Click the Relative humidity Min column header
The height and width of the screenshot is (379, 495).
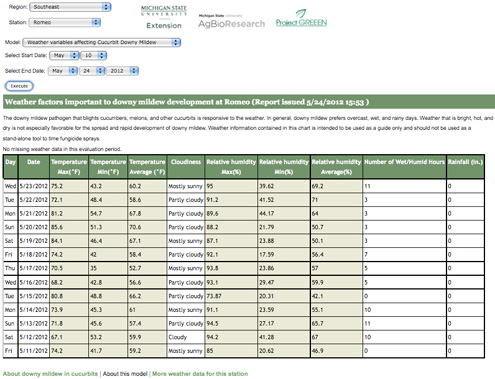pyautogui.click(x=284, y=167)
